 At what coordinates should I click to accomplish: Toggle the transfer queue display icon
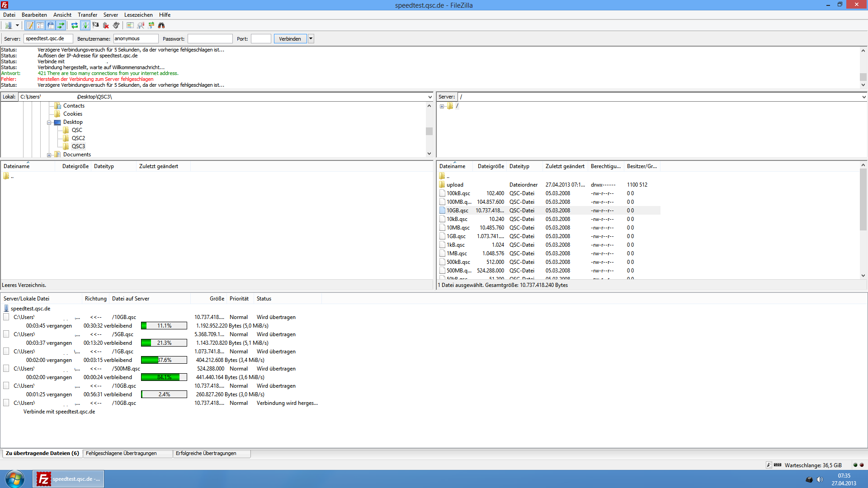(61, 26)
